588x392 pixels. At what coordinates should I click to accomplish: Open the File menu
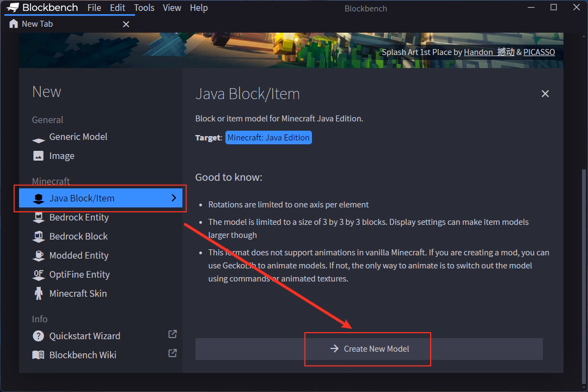coord(94,8)
